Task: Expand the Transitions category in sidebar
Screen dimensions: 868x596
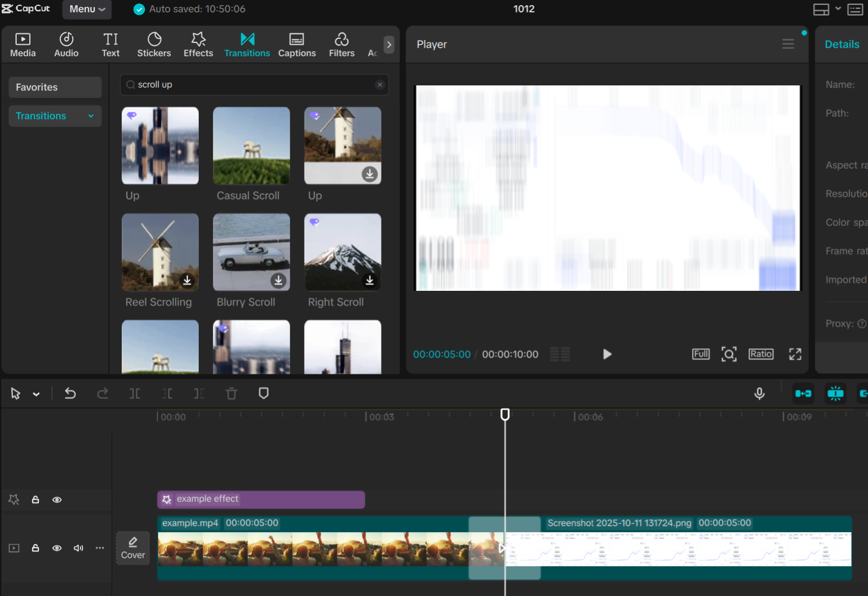Action: tap(91, 116)
